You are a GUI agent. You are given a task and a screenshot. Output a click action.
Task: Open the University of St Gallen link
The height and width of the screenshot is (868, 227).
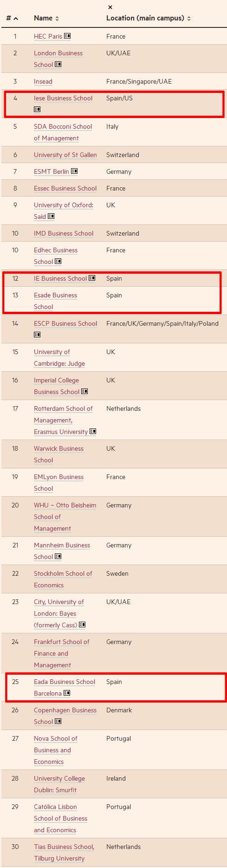pyautogui.click(x=65, y=155)
